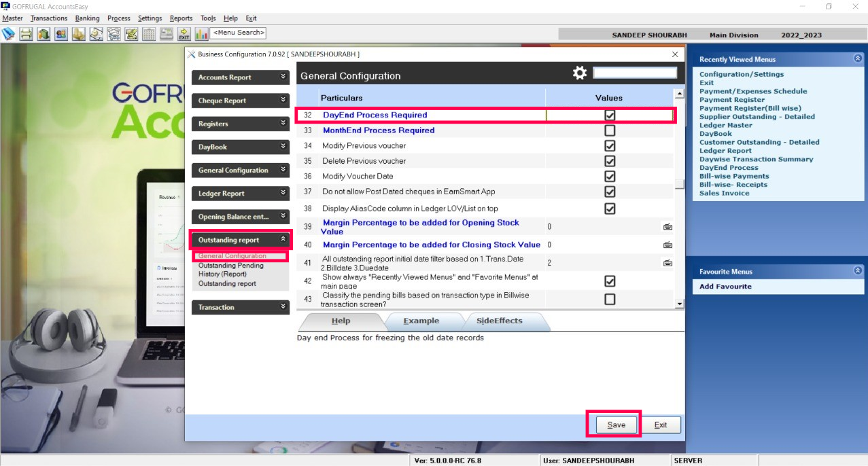Select Outstanding Pending History (Report) item
This screenshot has width=868, height=466.
pos(231,270)
